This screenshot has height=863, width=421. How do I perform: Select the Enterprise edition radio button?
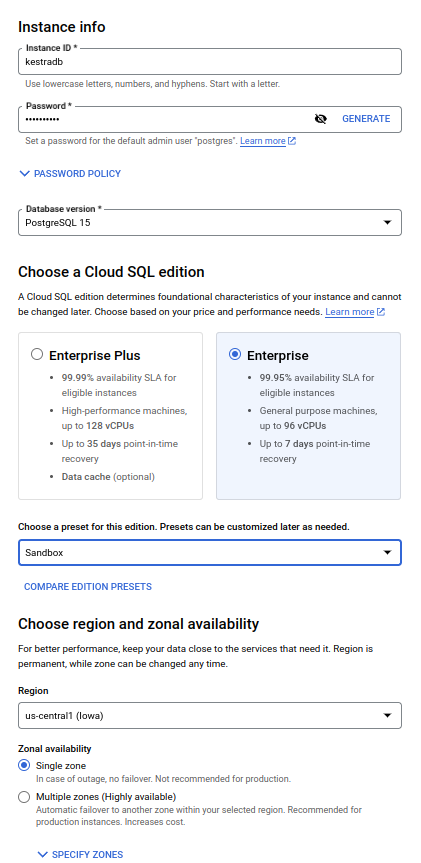pyautogui.click(x=235, y=354)
